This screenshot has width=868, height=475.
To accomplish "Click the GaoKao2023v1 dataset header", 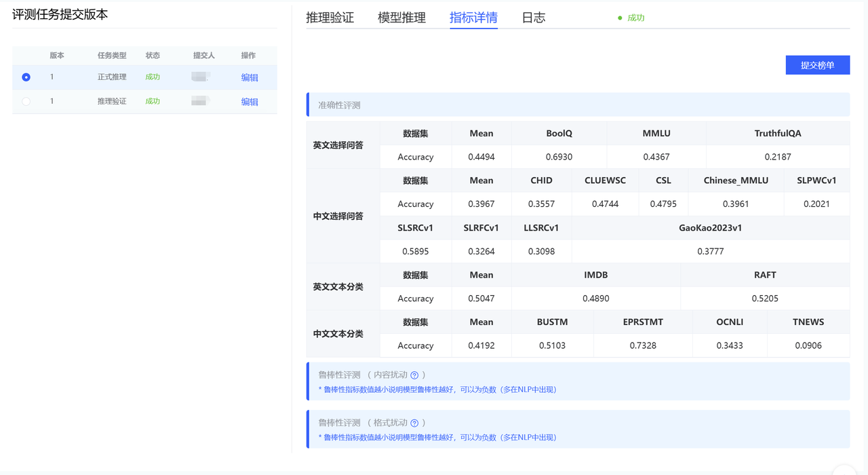I will pos(710,228).
